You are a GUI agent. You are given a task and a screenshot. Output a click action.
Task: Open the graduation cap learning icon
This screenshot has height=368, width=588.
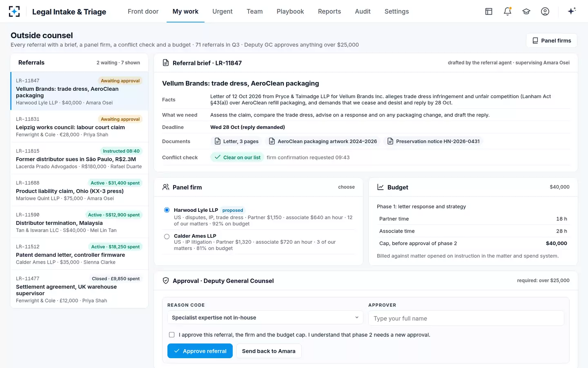[526, 11]
